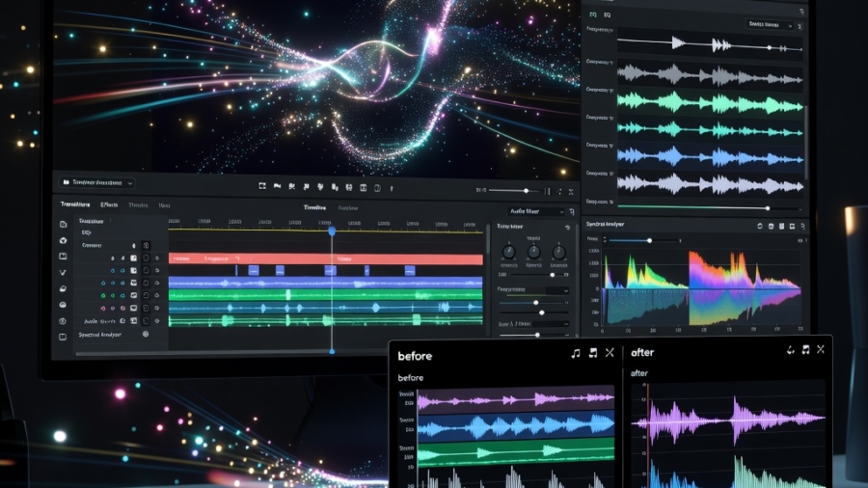
Task: Click the topmost document icon in the left sidebar
Action: pos(63,224)
